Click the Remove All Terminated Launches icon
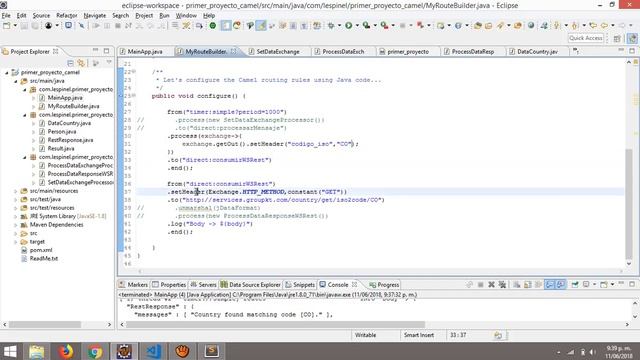 click(502, 284)
